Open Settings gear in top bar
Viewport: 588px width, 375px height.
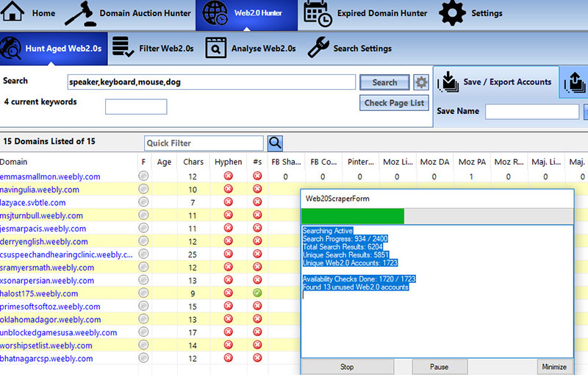pos(451,13)
